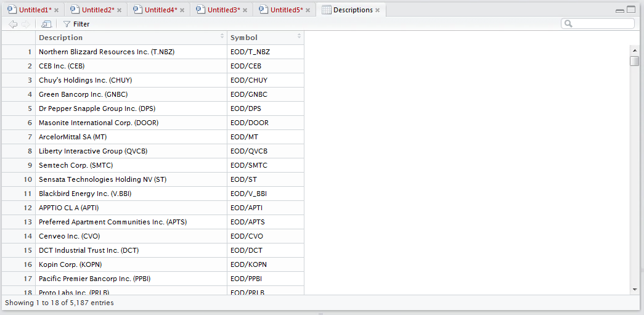The image size is (644, 315).
Task: Select DCT Industrial Trust Inc. cell
Action: 131,250
